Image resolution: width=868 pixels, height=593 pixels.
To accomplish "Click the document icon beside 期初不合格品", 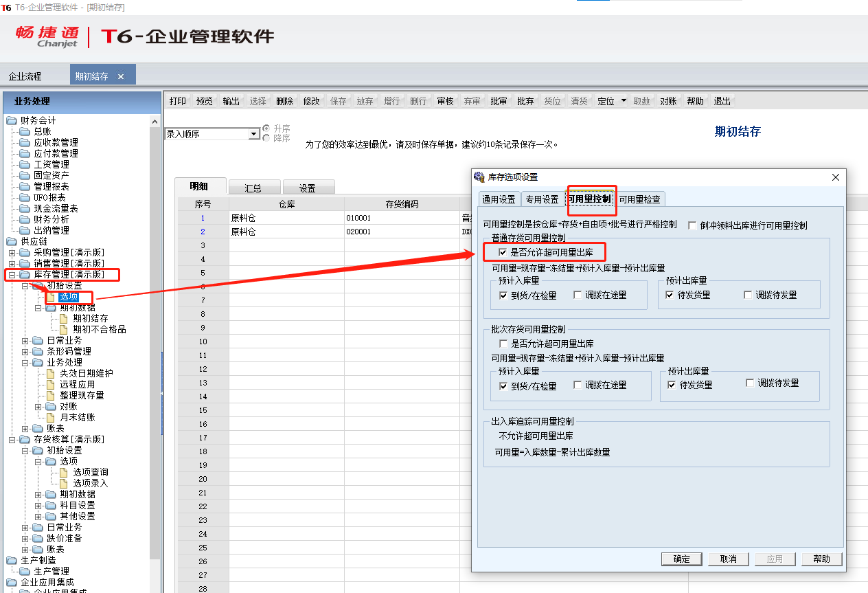I will (x=64, y=329).
